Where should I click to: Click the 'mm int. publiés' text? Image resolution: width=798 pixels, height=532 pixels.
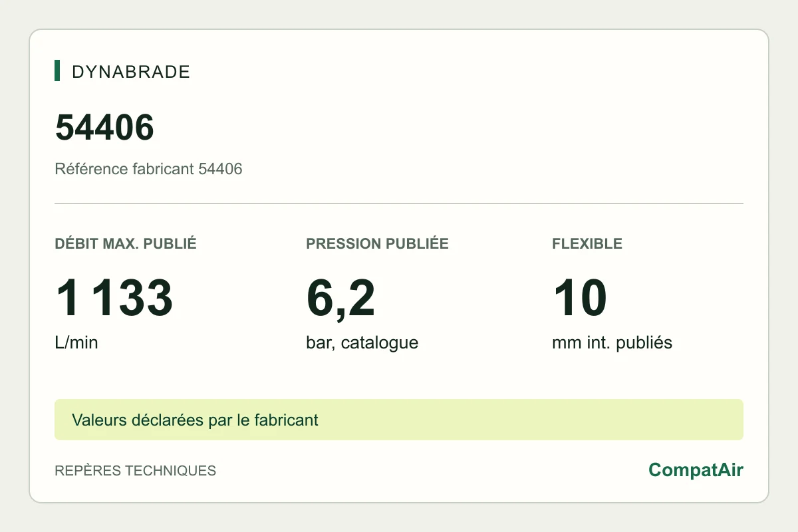612,343
